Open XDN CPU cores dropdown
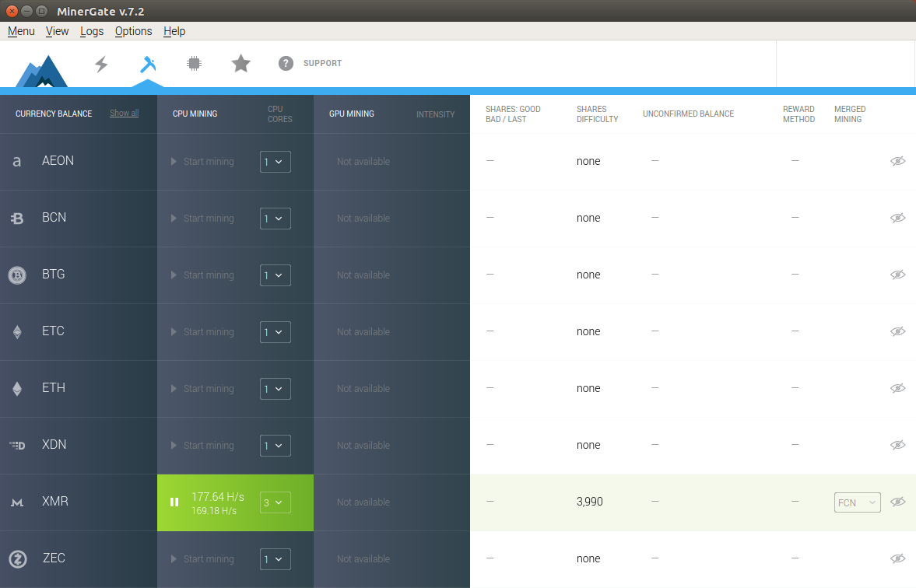The height and width of the screenshot is (588, 916). [276, 446]
